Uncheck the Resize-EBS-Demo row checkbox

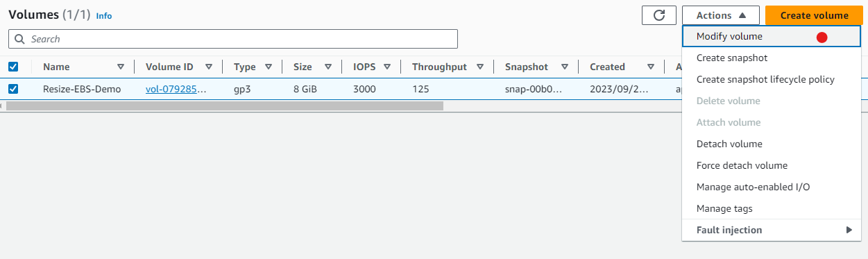(x=13, y=89)
